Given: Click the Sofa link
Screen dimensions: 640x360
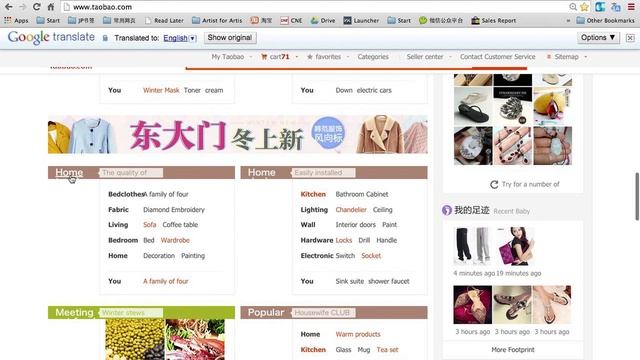Looking at the screenshot, I should click(149, 225).
